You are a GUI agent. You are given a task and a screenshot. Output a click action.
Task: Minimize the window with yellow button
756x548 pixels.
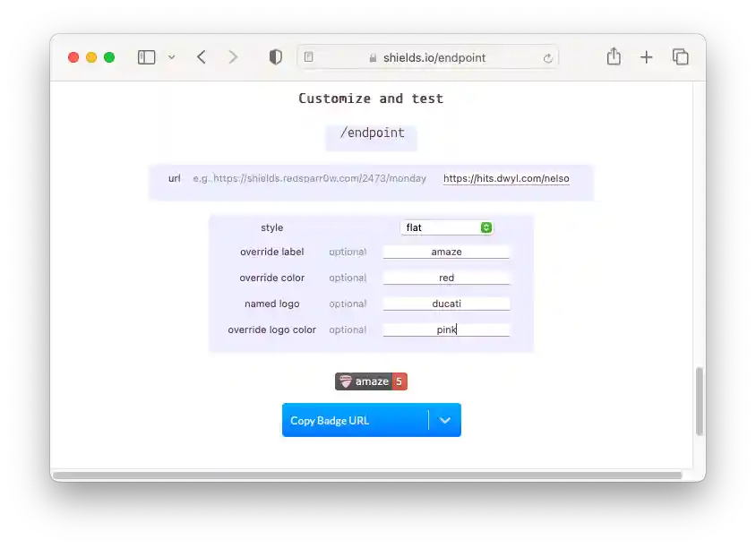pyautogui.click(x=91, y=57)
